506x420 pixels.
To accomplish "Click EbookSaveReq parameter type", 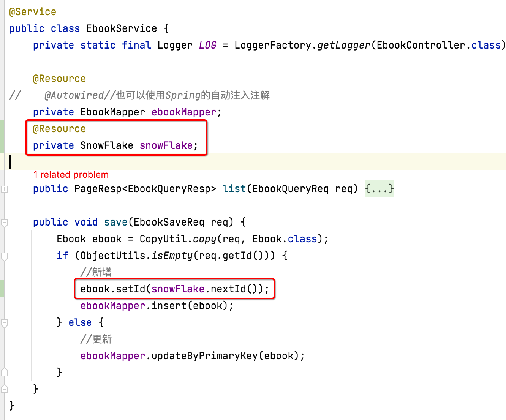I will pyautogui.click(x=169, y=222).
